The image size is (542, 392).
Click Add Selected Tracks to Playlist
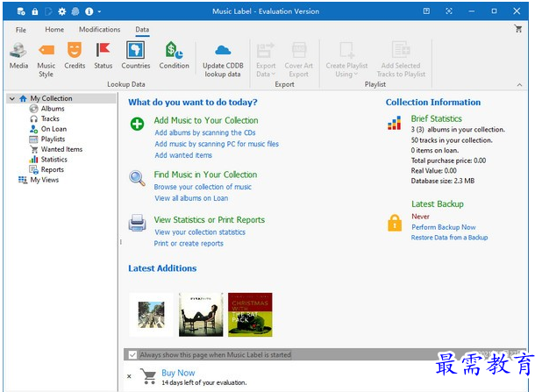pyautogui.click(x=401, y=60)
